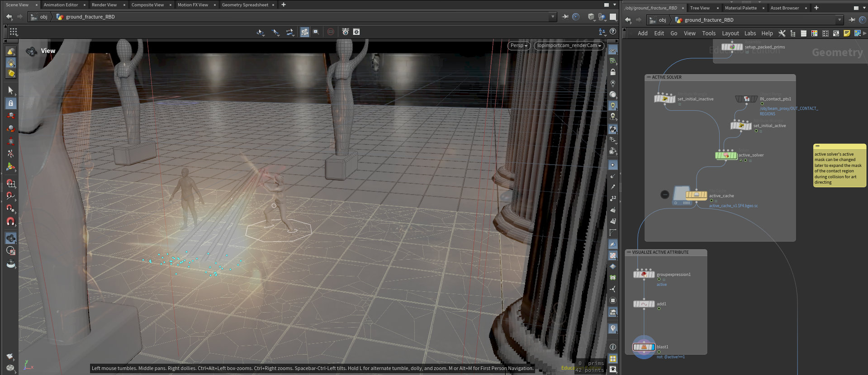Select the set_initial_inactive node
The image size is (868, 375).
click(665, 99)
